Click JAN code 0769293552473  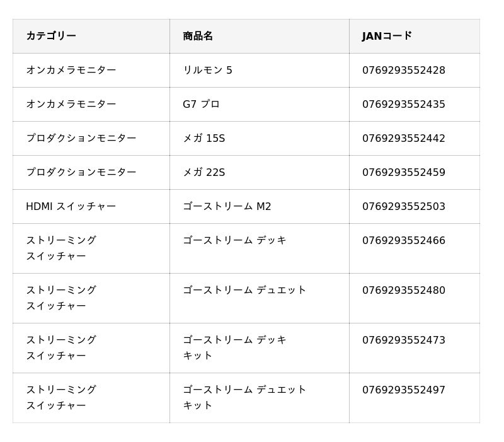point(403,340)
